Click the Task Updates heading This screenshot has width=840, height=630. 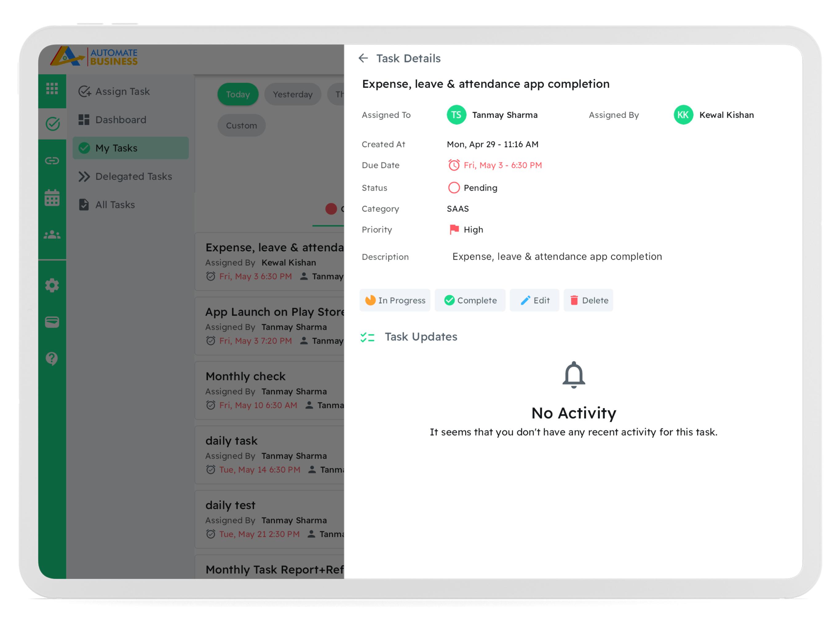click(x=421, y=337)
